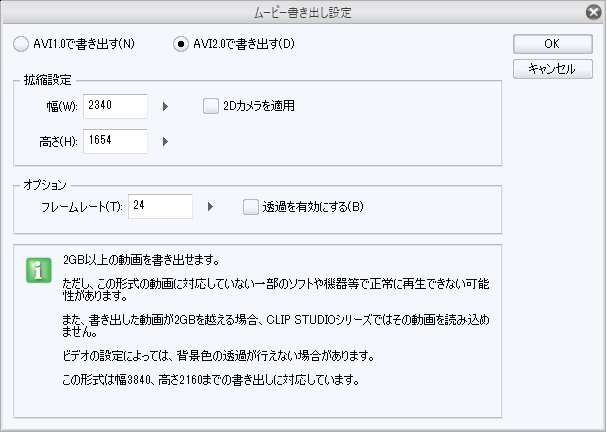
Task: Expand the arrow next to the height field
Action: tap(165, 141)
